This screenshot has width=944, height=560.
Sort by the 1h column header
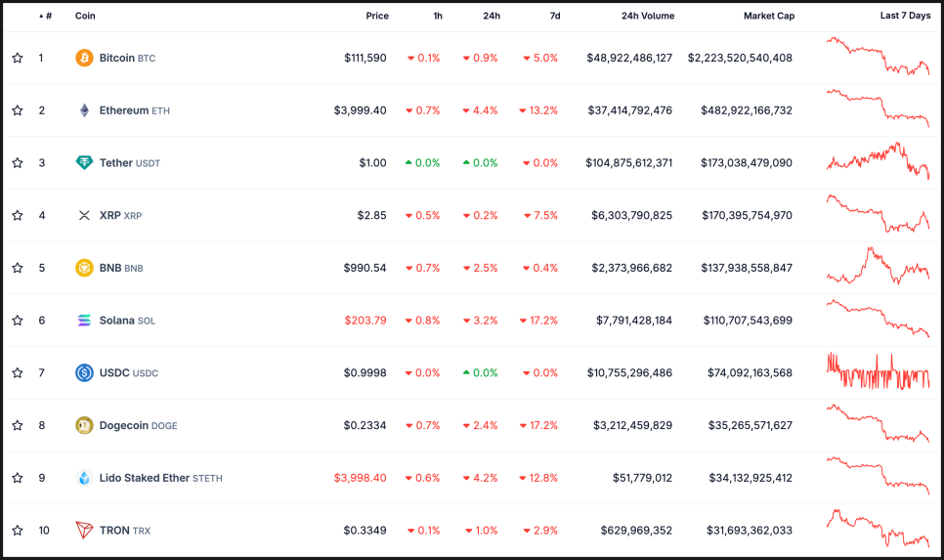[438, 16]
